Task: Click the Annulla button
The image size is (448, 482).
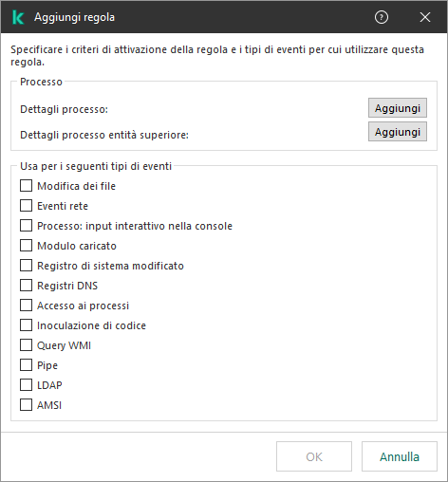Action: [x=400, y=456]
